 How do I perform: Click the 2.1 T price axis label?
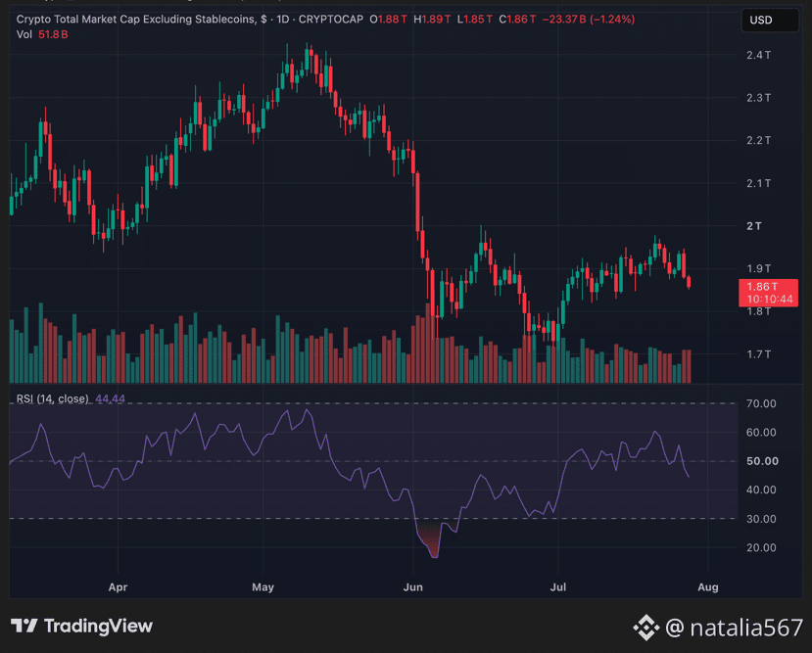click(758, 183)
